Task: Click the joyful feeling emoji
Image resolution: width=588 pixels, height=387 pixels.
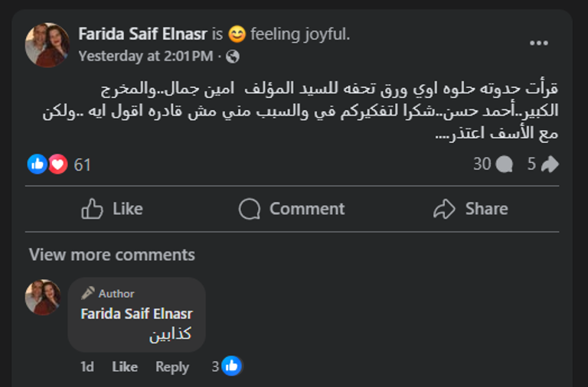Action: click(237, 34)
